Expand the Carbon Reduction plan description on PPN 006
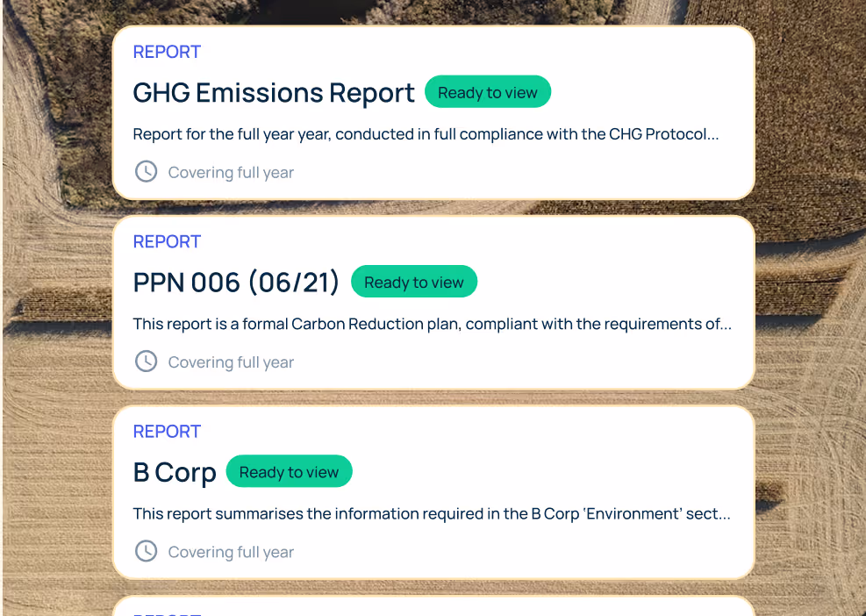Viewport: 866px width, 616px height. [x=432, y=324]
